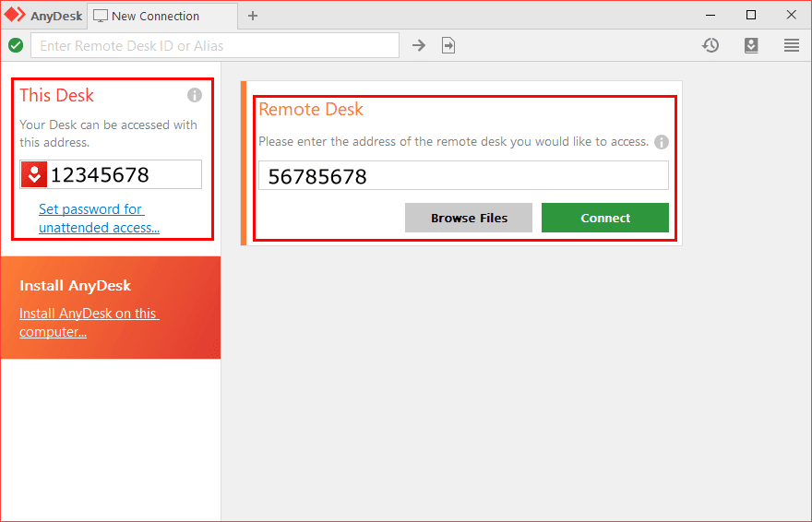Click the file transfer icon in toolbar

point(448,45)
